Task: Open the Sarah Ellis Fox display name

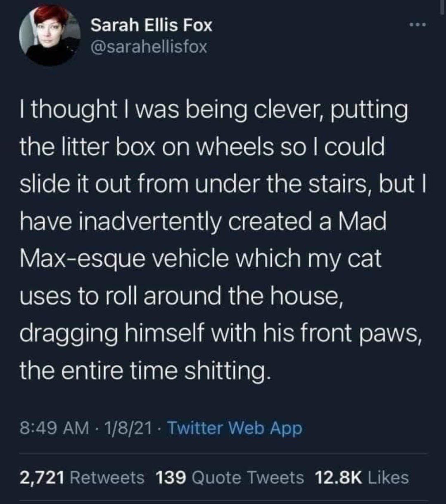Action: coord(151,26)
